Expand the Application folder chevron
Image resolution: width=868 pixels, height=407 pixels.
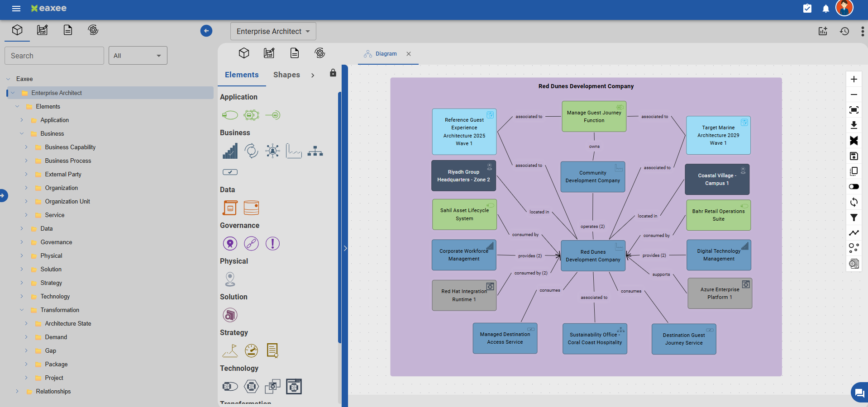pos(22,120)
